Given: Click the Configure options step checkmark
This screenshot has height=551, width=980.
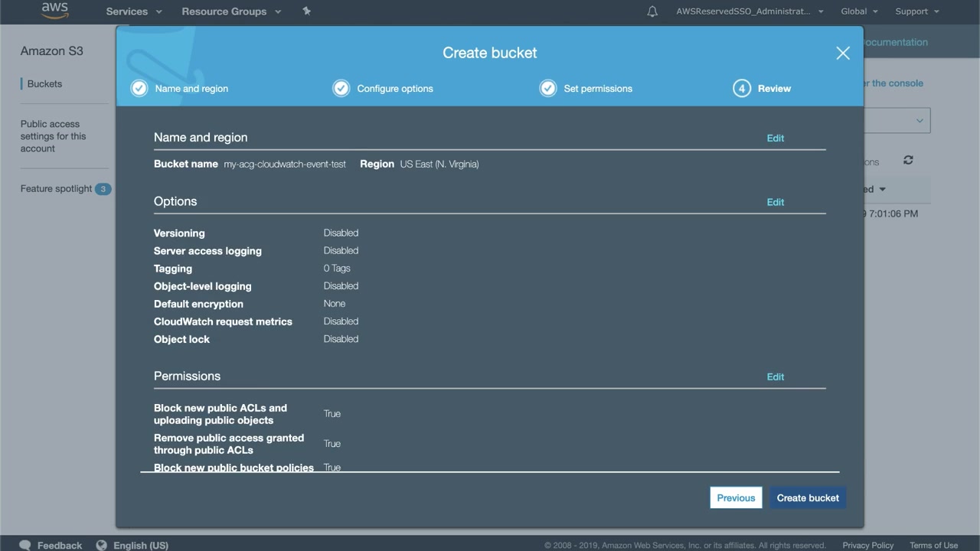Looking at the screenshot, I should click(x=341, y=88).
